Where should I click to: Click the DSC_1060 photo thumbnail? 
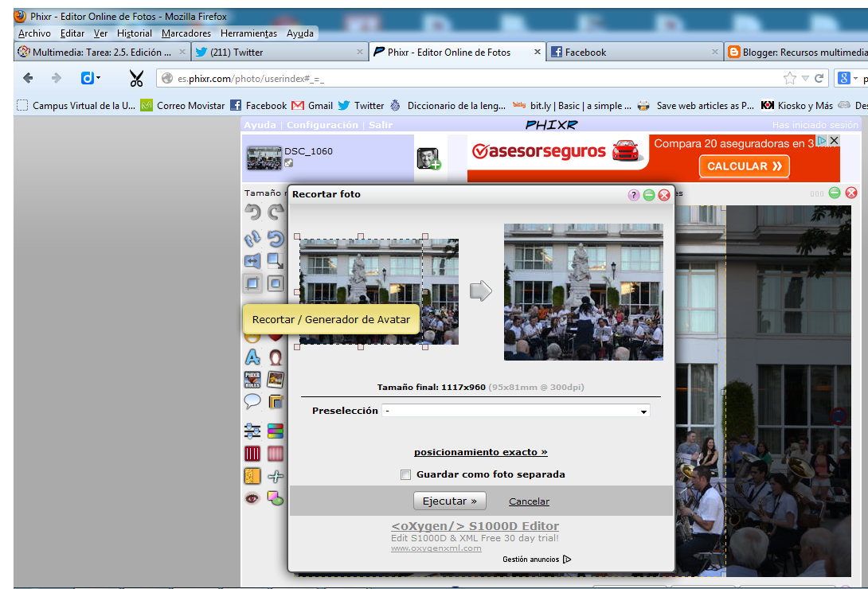264,158
